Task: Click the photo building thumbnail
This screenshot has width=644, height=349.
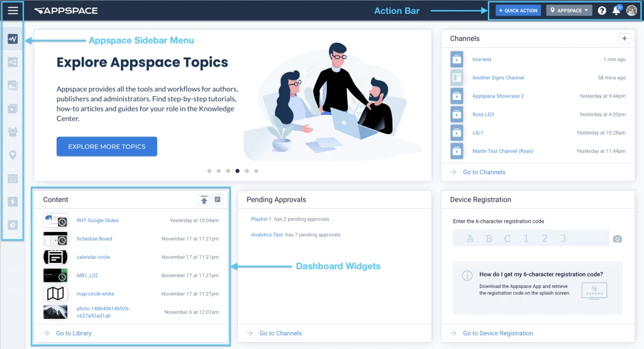Action: coord(55,312)
